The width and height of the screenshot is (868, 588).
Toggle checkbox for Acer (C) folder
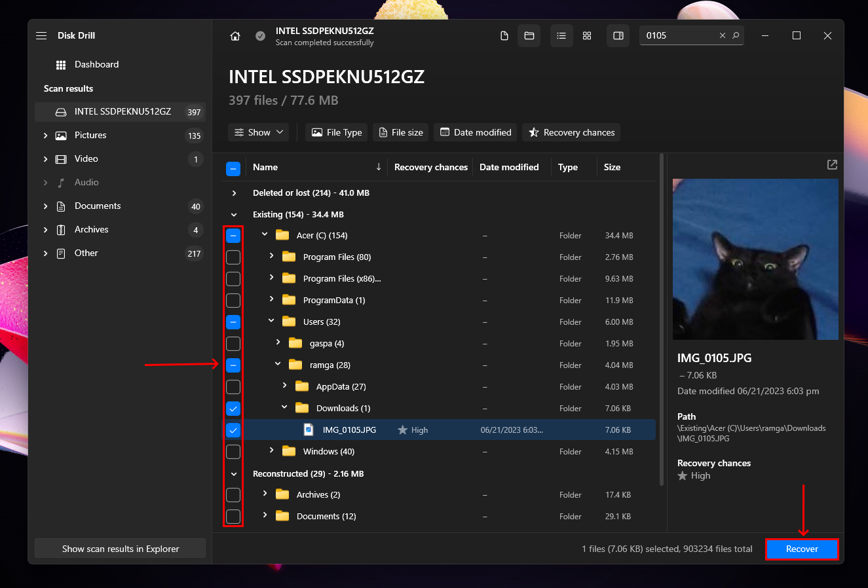point(233,236)
